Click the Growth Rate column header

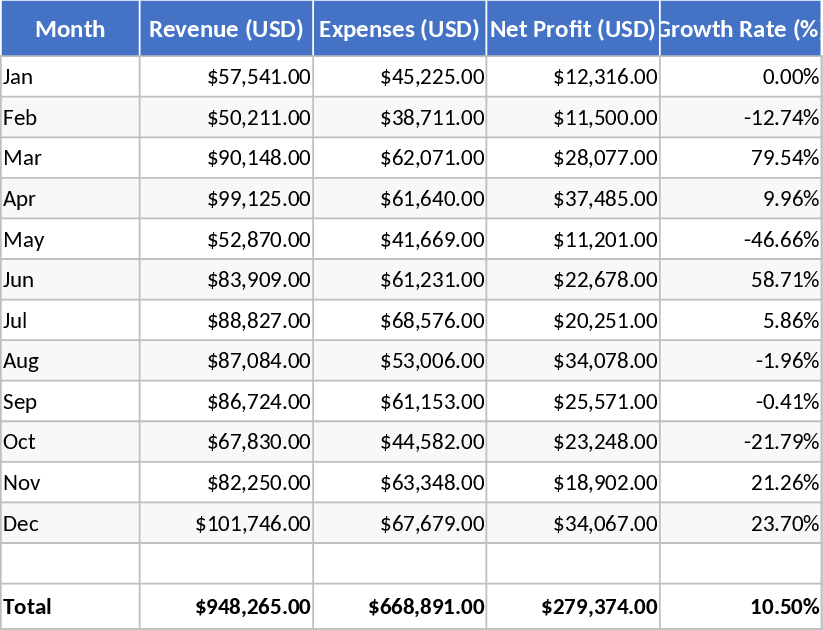[x=740, y=29]
